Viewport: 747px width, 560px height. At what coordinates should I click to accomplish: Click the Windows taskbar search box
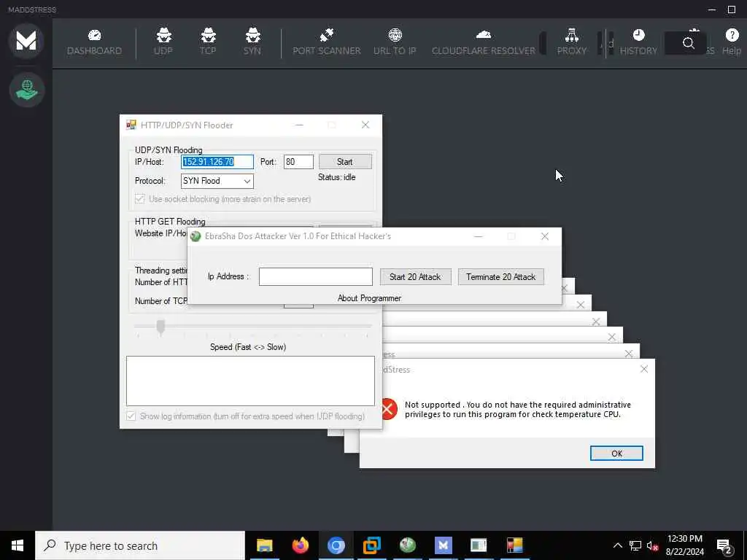pyautogui.click(x=140, y=545)
